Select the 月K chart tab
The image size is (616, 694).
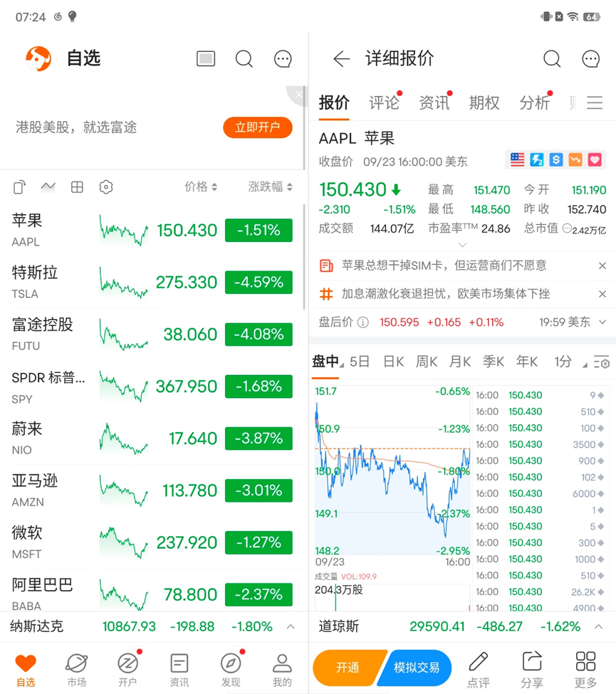click(x=459, y=362)
